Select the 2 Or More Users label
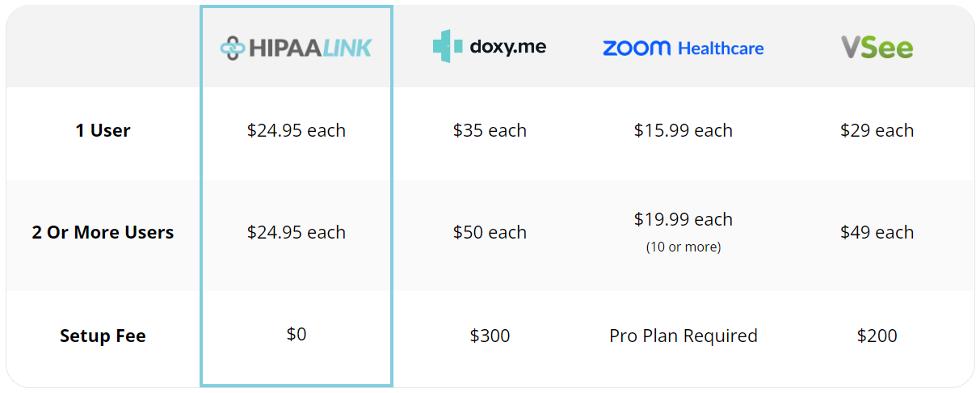 tap(103, 232)
